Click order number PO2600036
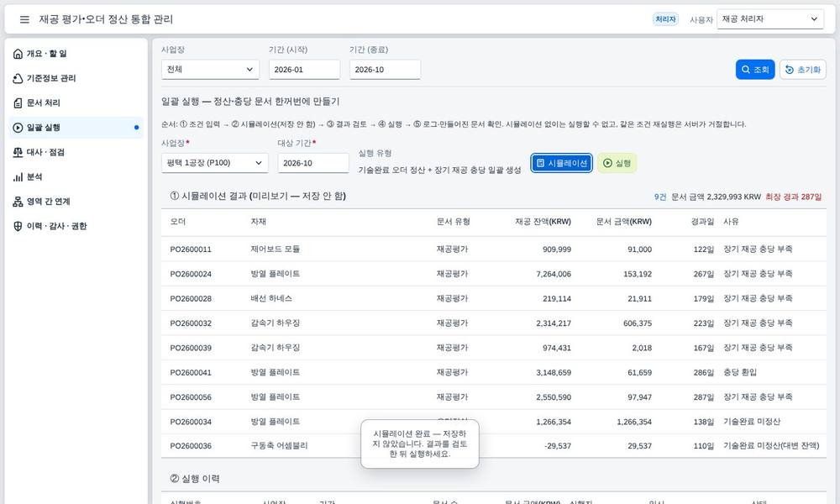Screen dimensions: 840x504 [191, 445]
